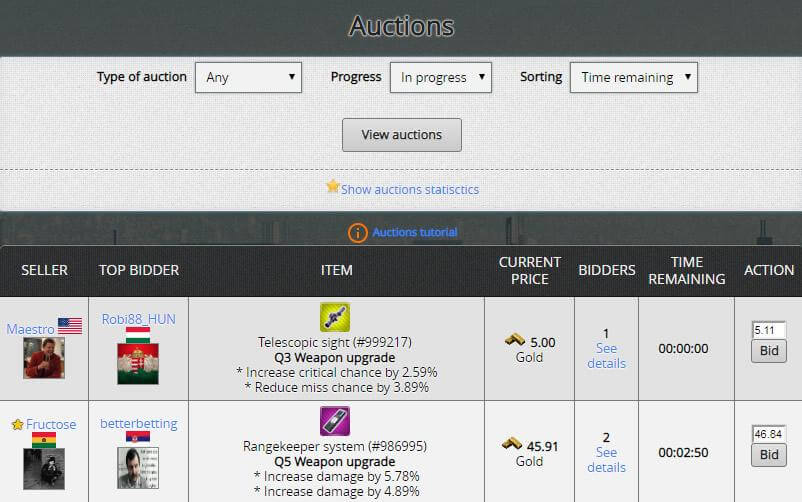Image resolution: width=802 pixels, height=502 pixels.
Task: Click the flag icon under betterbetting
Action: point(138,437)
